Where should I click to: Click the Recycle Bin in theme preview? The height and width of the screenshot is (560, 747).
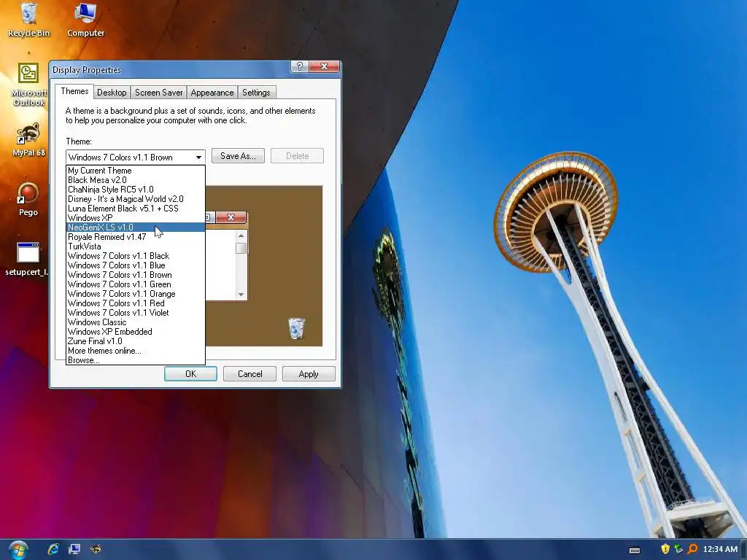pyautogui.click(x=296, y=328)
